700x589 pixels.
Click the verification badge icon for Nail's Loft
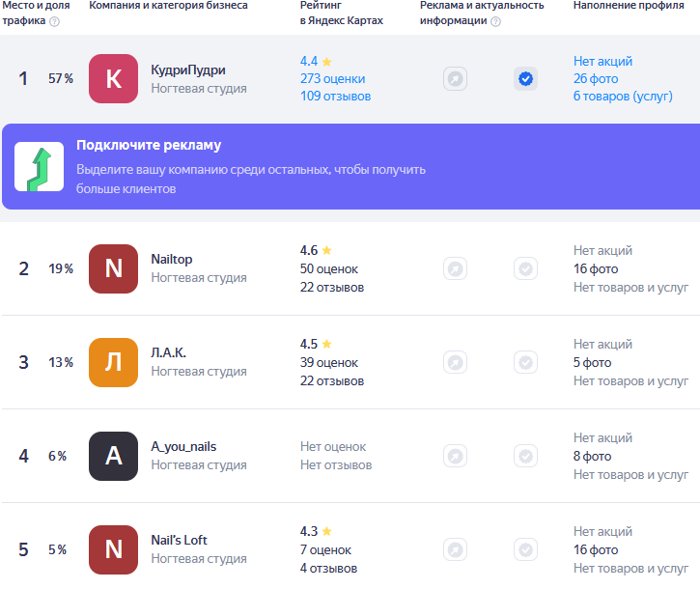point(525,549)
